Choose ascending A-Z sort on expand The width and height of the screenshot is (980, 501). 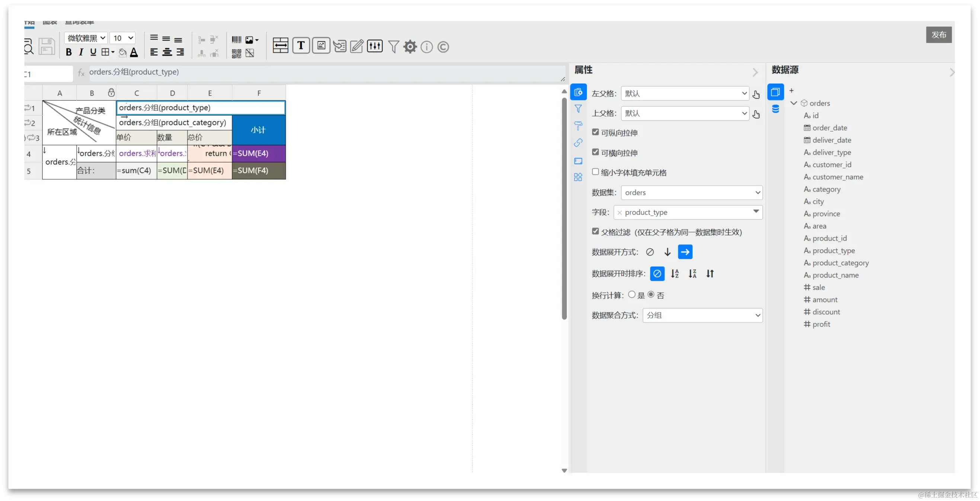pyautogui.click(x=675, y=273)
